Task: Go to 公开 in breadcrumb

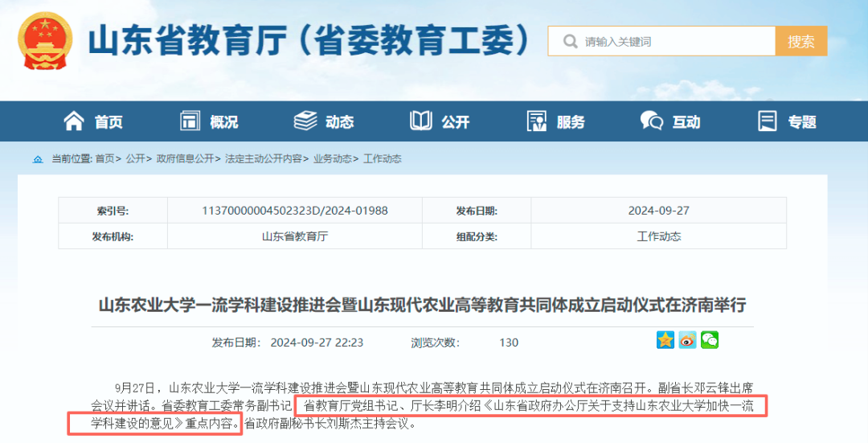Action: tap(135, 159)
